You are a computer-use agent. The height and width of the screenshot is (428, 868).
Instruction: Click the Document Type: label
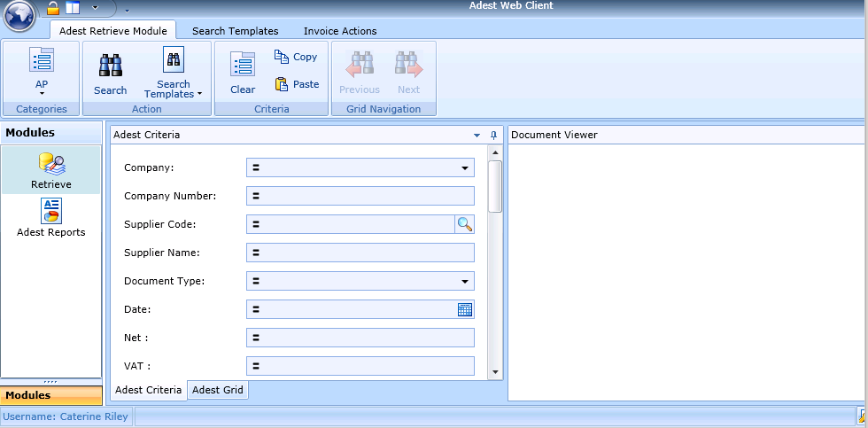click(165, 281)
